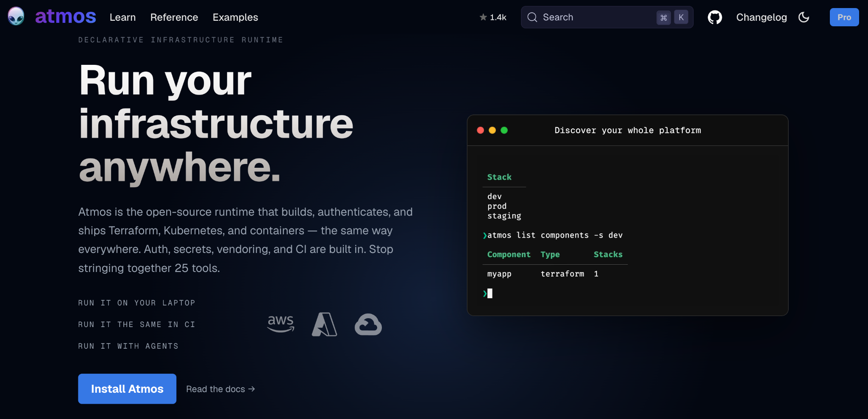This screenshot has width=868, height=419.
Task: Click the "Component" column header in terminal
Action: [509, 255]
